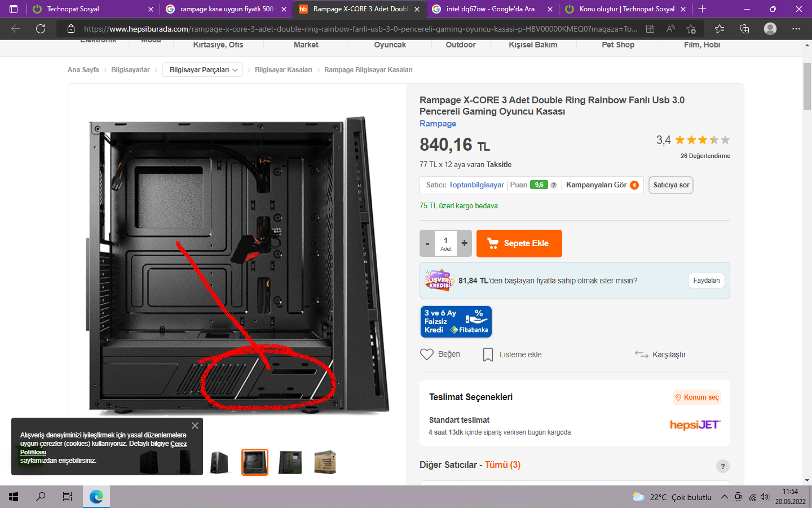Decrease quantity with minus button
Viewport: 812px width, 508px height.
(x=427, y=243)
